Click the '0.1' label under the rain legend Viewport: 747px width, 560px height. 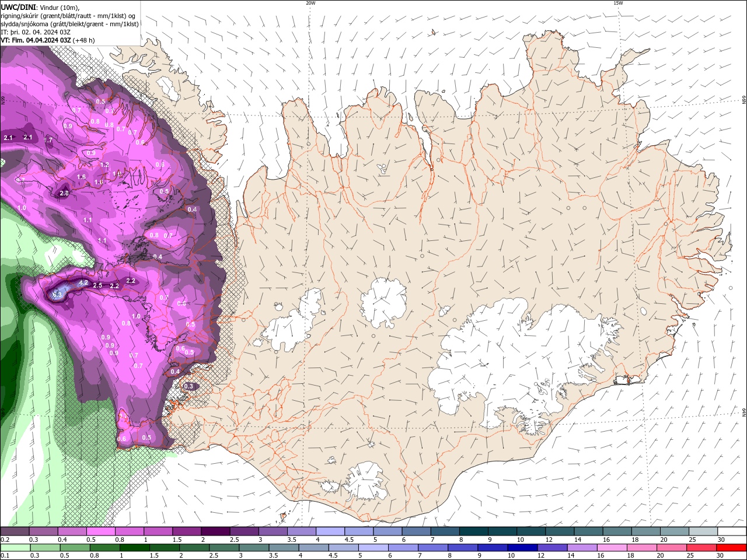pos(5,556)
